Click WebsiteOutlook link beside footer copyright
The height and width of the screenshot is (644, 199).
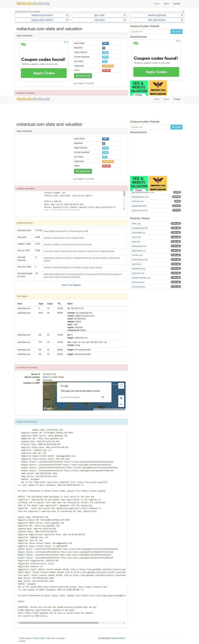[118, 638]
